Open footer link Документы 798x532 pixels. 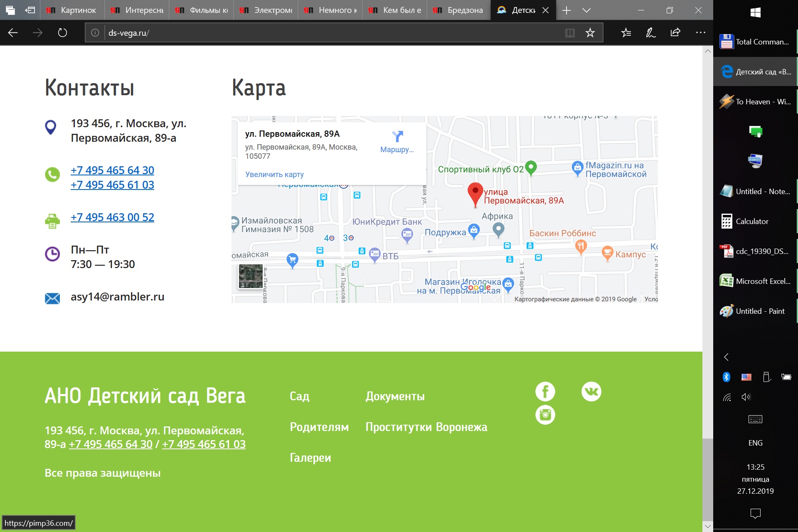pos(395,396)
